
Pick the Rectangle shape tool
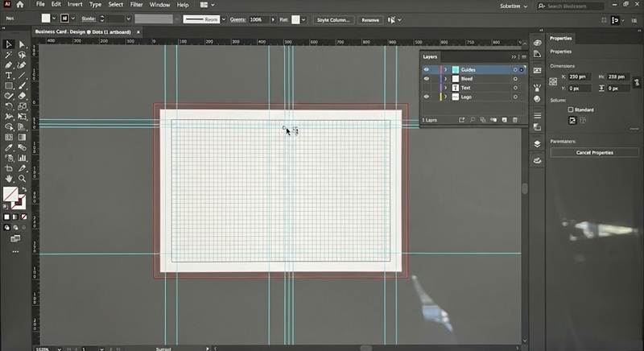[9, 85]
